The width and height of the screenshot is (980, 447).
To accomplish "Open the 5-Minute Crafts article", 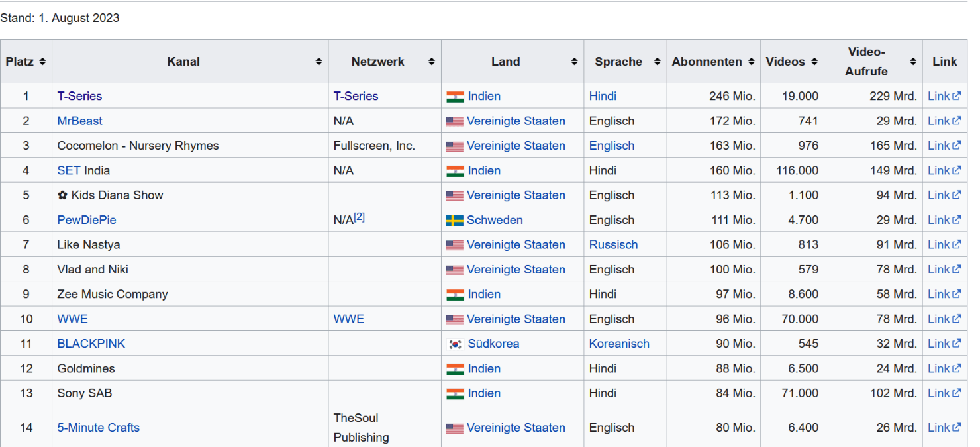I will (98, 428).
